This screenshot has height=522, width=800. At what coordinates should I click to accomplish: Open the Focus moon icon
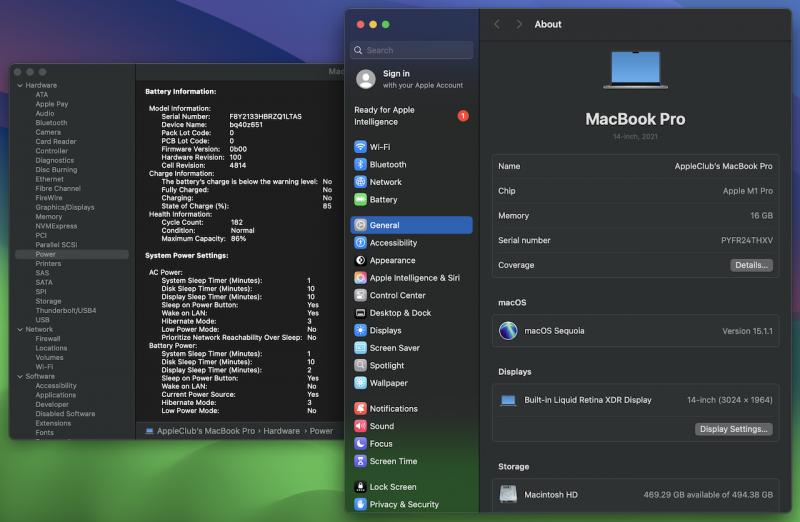[x=360, y=443]
